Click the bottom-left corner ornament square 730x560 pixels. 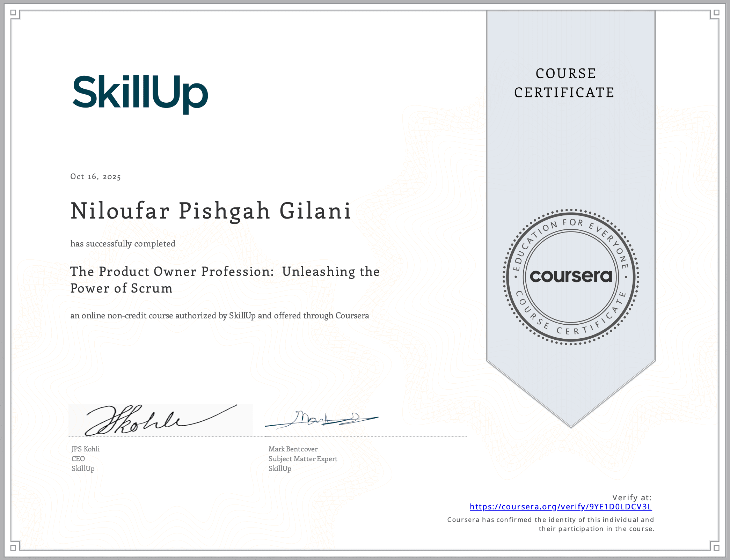tap(13, 547)
